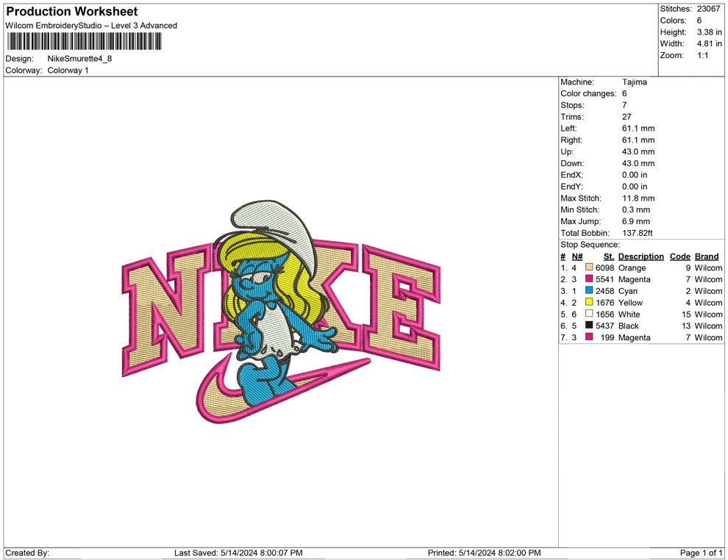Click the Colors value '6' in header
Image resolution: width=728 pixels, height=560 pixels.
click(699, 21)
